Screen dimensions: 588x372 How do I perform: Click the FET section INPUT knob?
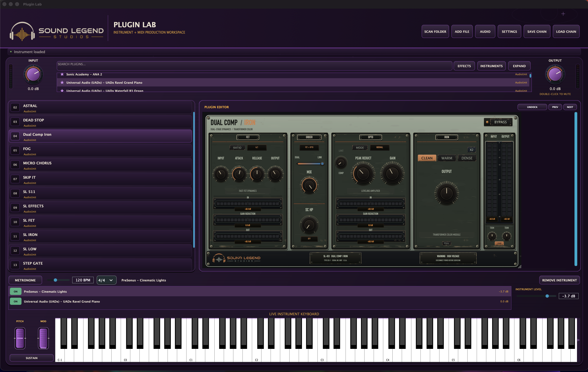(x=221, y=174)
